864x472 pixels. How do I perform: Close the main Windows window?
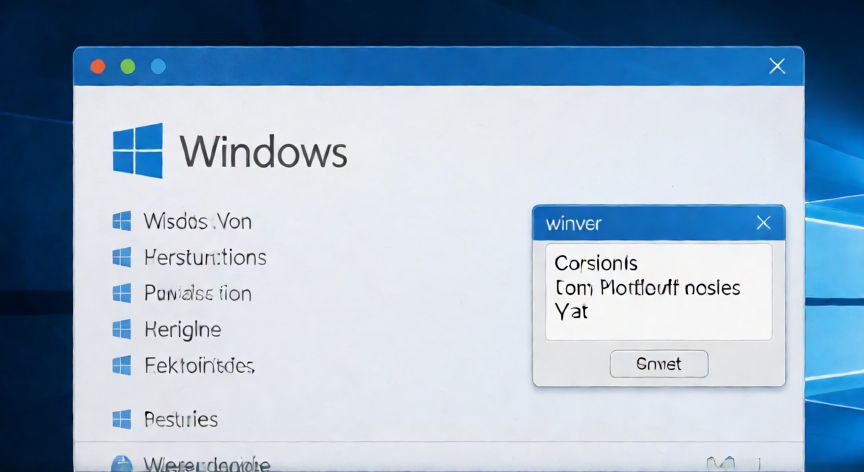(x=777, y=67)
